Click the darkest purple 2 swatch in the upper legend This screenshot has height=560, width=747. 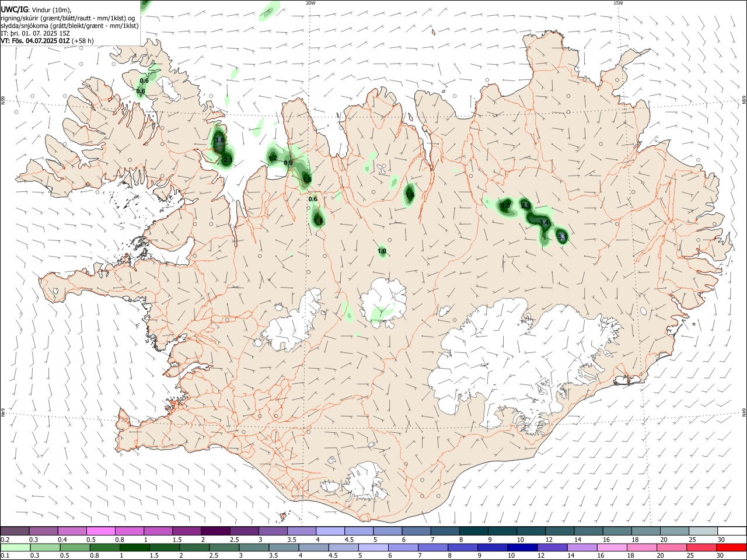tap(215, 531)
